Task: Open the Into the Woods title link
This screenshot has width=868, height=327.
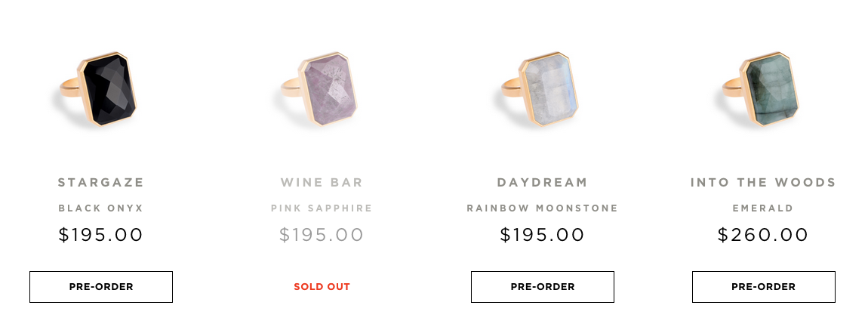Action: (x=763, y=183)
